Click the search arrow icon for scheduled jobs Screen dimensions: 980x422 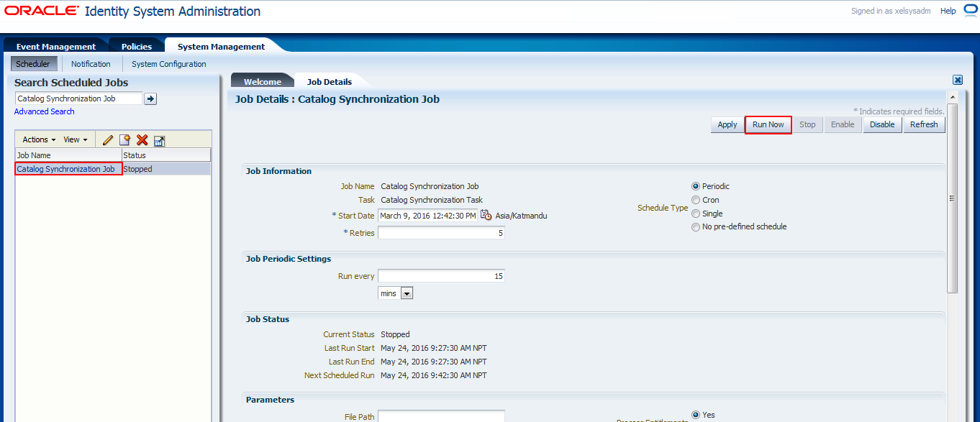pos(150,98)
